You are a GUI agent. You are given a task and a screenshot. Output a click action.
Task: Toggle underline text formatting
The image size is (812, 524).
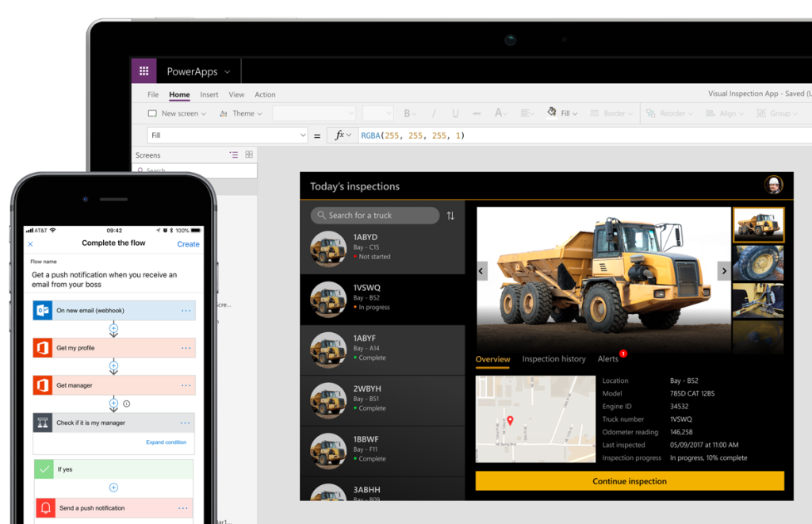tap(454, 113)
